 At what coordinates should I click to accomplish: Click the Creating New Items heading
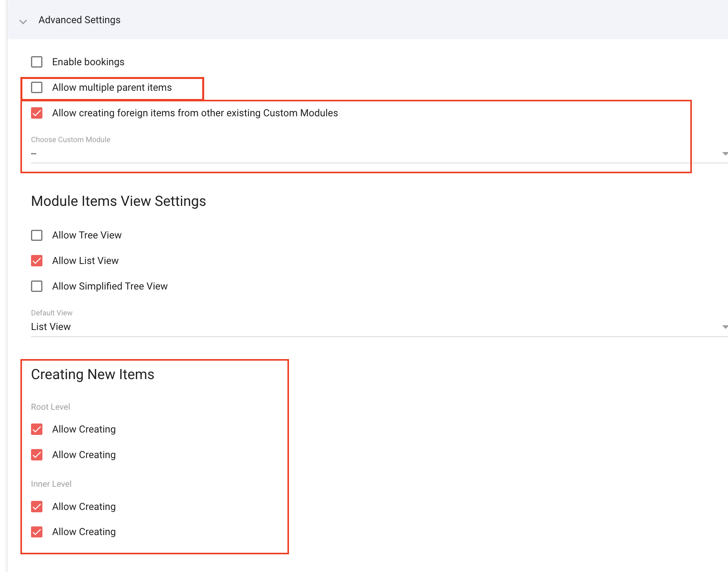pos(92,374)
